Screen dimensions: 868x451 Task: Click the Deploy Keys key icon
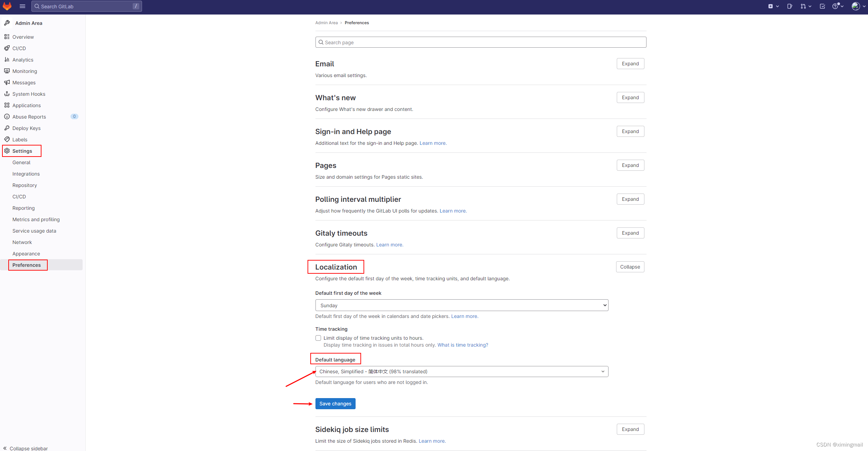coord(7,128)
